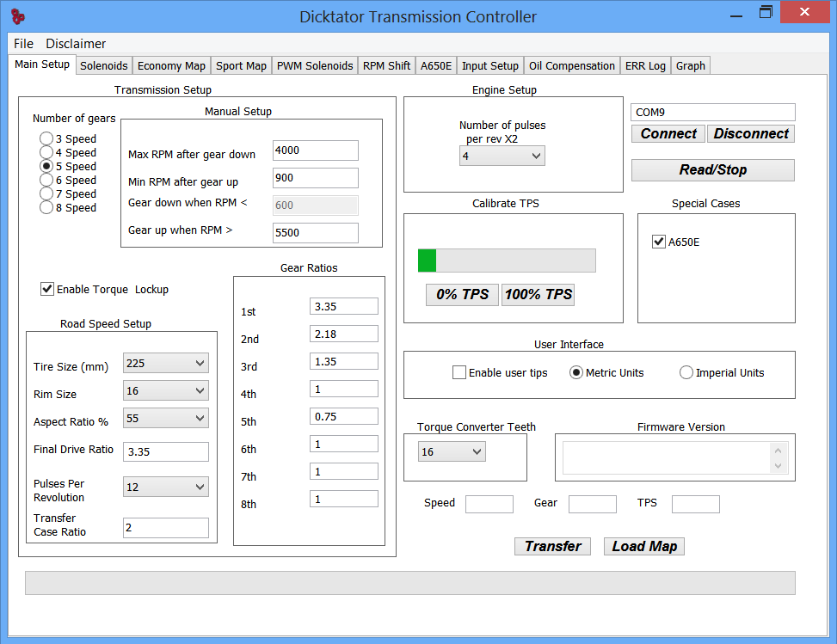The width and height of the screenshot is (837, 644).
Task: Switch to the Solenoids tab
Action: pyautogui.click(x=103, y=65)
